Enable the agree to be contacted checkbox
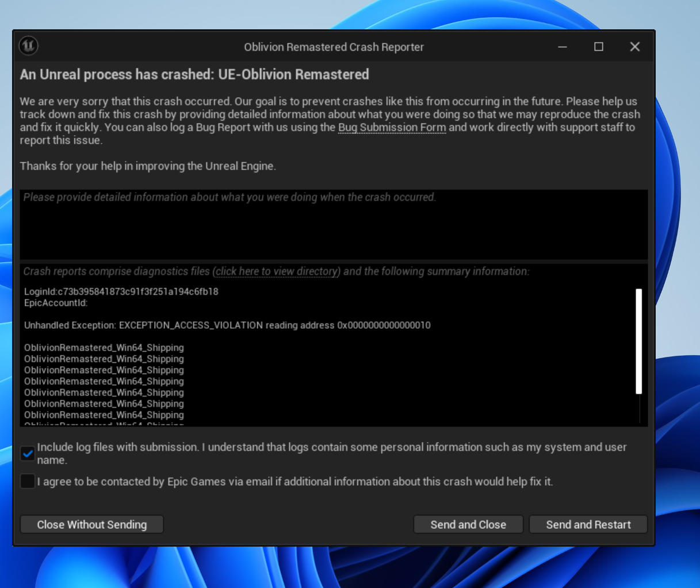 [28, 481]
